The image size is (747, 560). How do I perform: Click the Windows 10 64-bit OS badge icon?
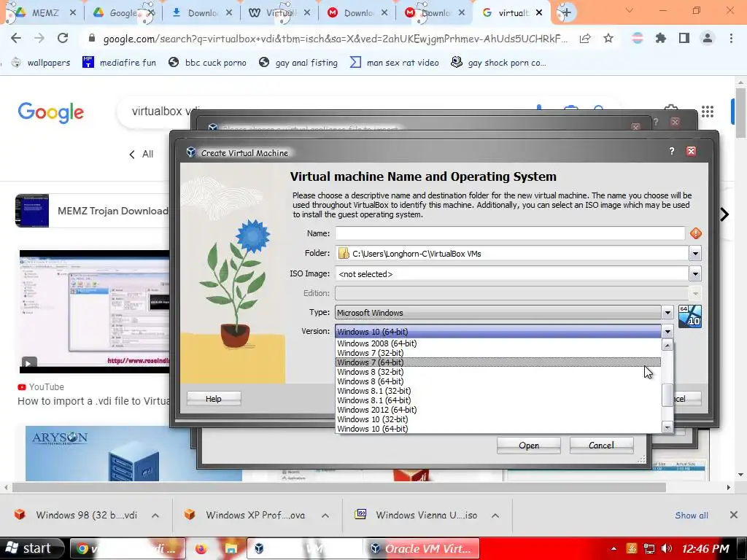pos(689,316)
